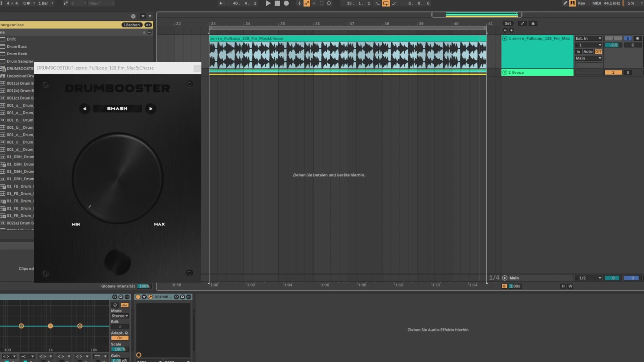Image resolution: width=644 pixels, height=362 pixels.
Task: Select the Drum Buss browser entry
Action: (x=16, y=47)
